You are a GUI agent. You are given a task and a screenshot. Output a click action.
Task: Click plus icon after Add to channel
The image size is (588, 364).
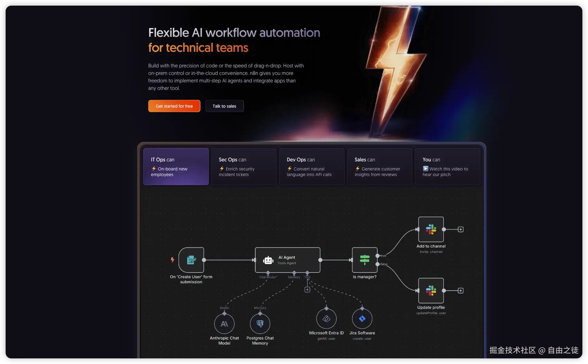[461, 229]
